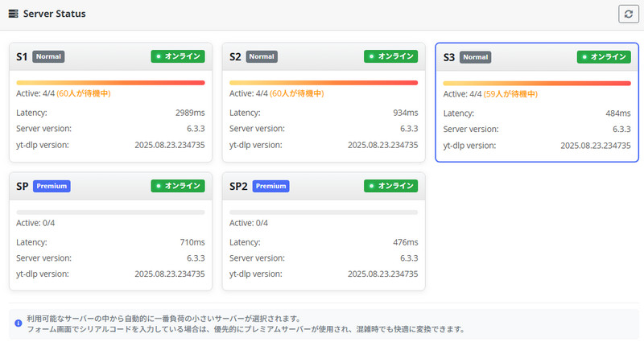Click the Server Status heading text
Screen dimensions: 644x342
point(54,14)
